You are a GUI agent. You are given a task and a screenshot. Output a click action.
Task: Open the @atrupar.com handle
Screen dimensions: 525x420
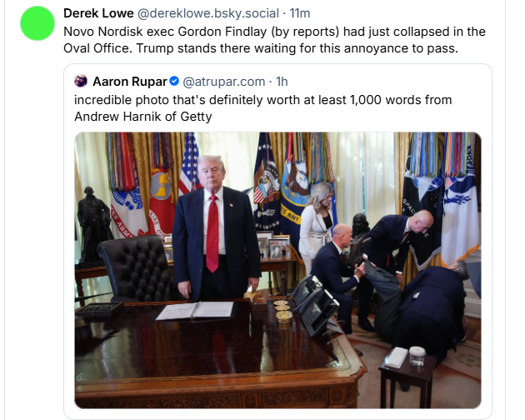tap(223, 82)
